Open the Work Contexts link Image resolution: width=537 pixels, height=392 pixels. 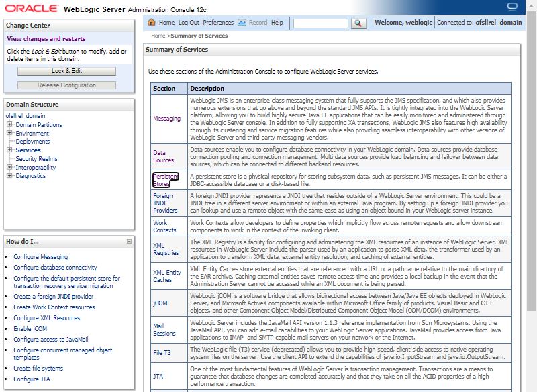coord(164,226)
